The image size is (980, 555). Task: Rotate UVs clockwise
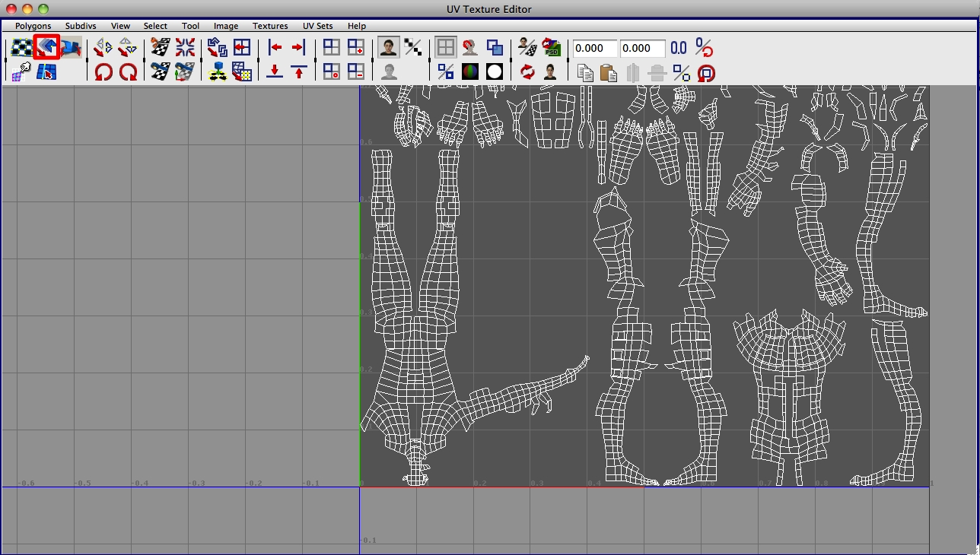[129, 72]
